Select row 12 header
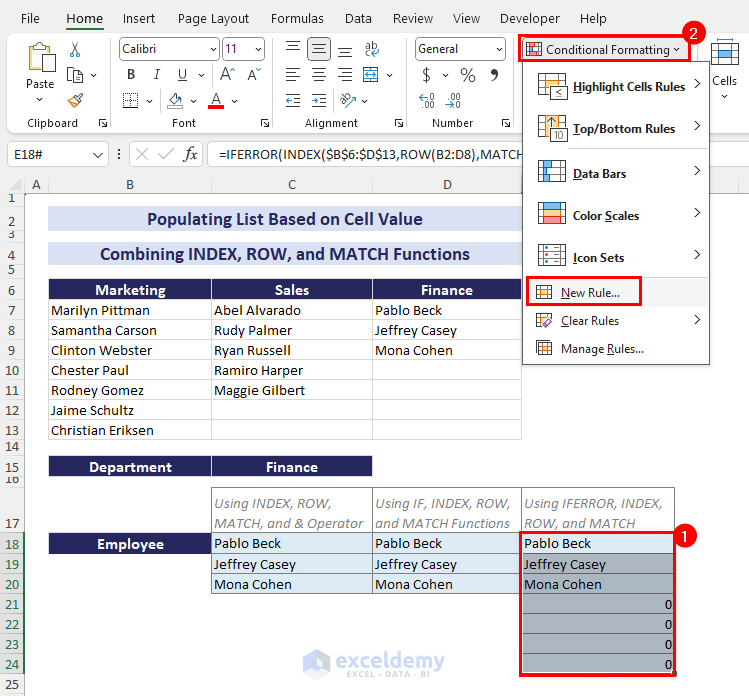 click(x=12, y=410)
